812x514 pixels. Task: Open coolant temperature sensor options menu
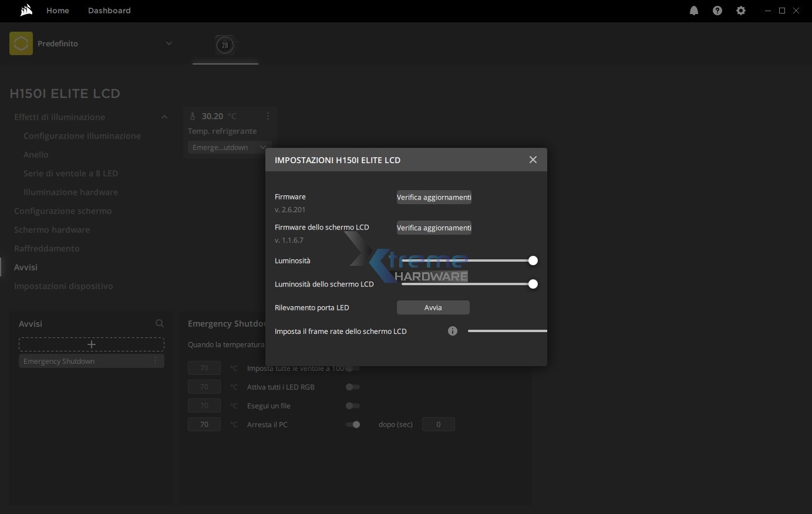(268, 116)
